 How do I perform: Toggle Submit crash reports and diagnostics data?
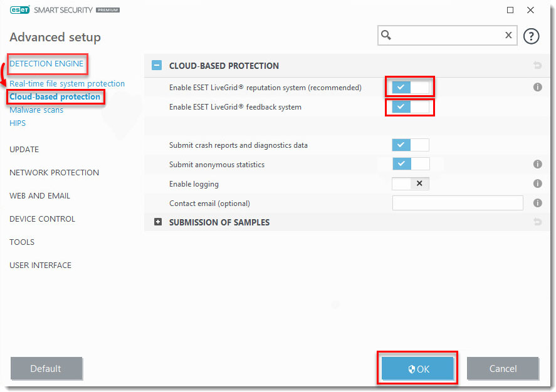(411, 145)
